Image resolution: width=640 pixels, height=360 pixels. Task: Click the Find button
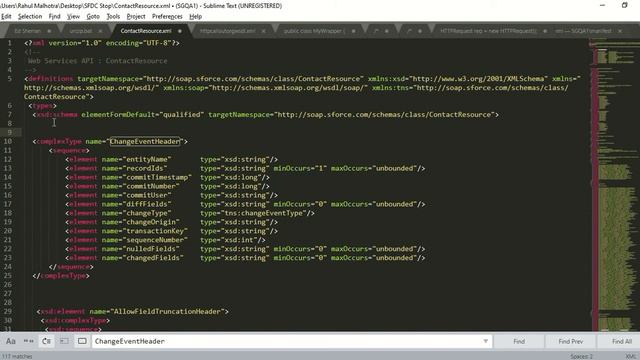(x=519, y=341)
